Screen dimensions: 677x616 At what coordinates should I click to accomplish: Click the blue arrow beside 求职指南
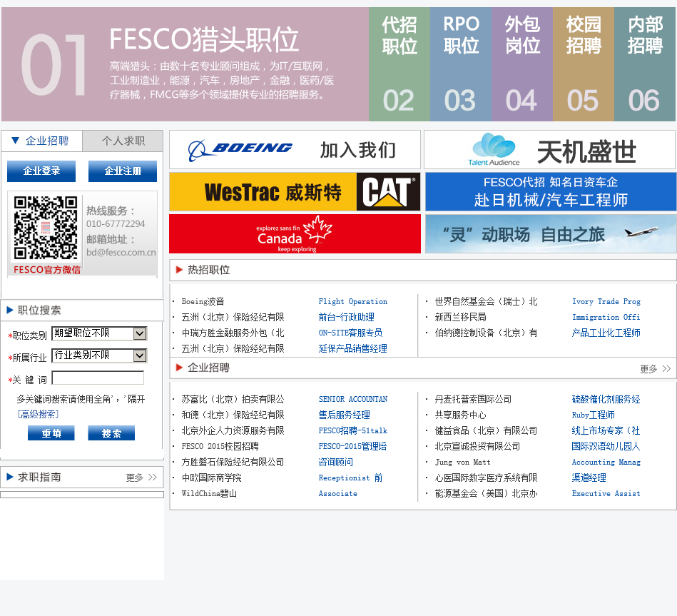pyautogui.click(x=10, y=477)
